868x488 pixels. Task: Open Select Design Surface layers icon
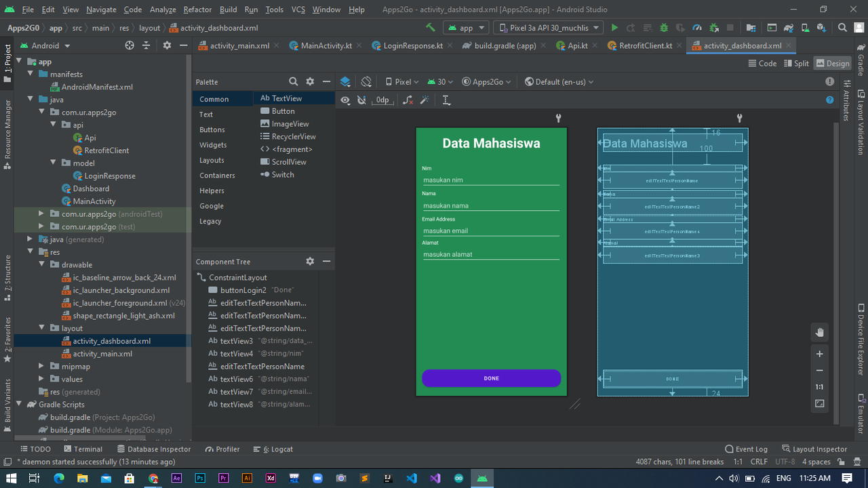[345, 81]
